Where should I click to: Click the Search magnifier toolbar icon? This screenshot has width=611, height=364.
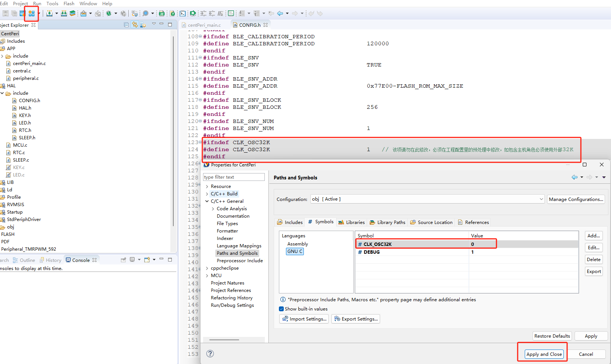[145, 13]
